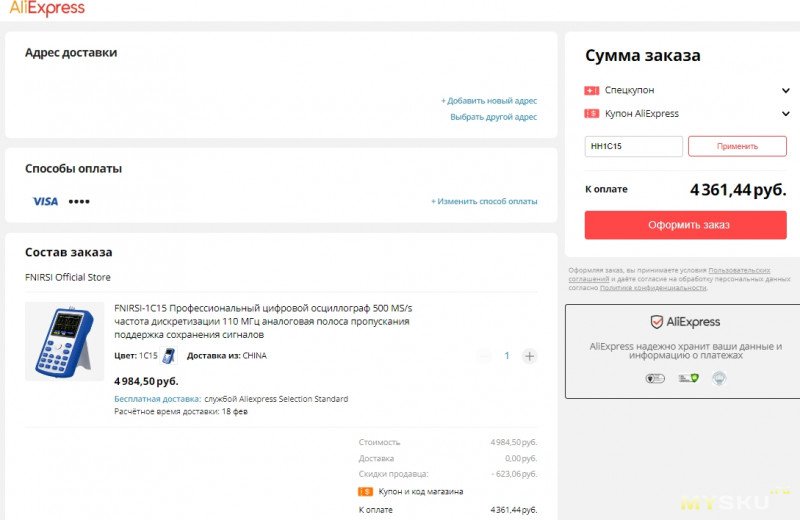Open the oscilloscope product thumbnail
This screenshot has height=520, width=800.
pos(64,341)
